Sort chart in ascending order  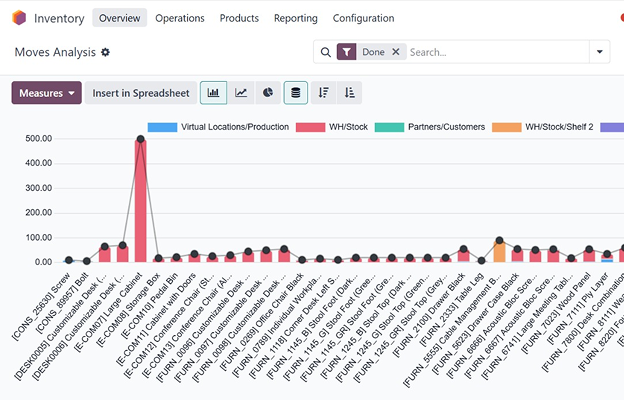349,93
